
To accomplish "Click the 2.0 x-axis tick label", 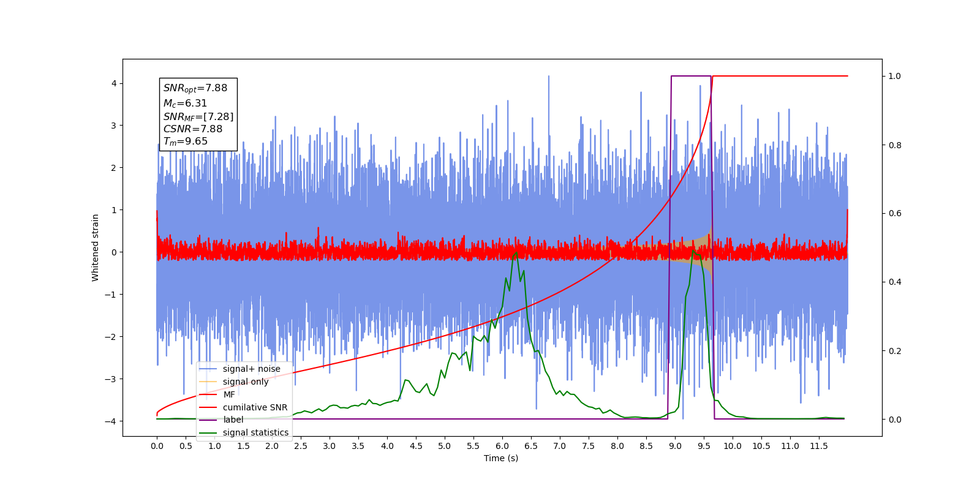I will (x=272, y=446).
